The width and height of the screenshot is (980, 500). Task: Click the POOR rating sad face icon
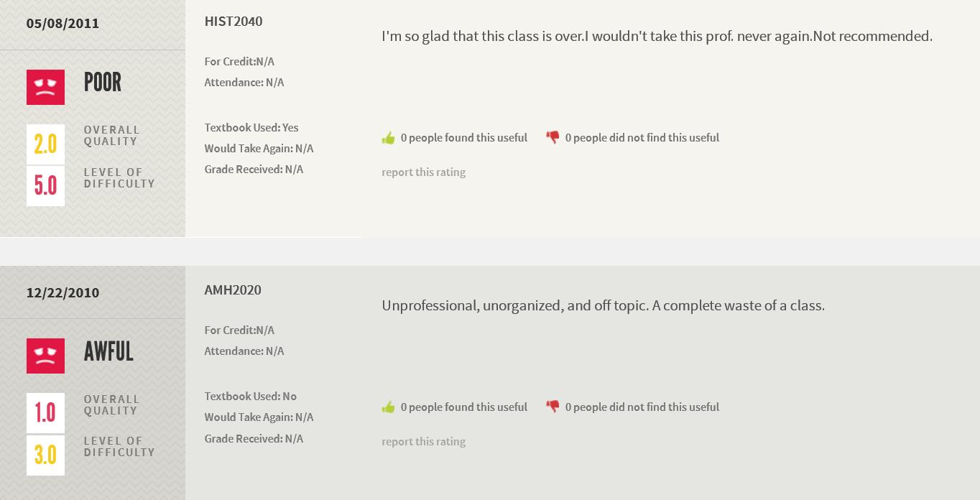point(45,87)
